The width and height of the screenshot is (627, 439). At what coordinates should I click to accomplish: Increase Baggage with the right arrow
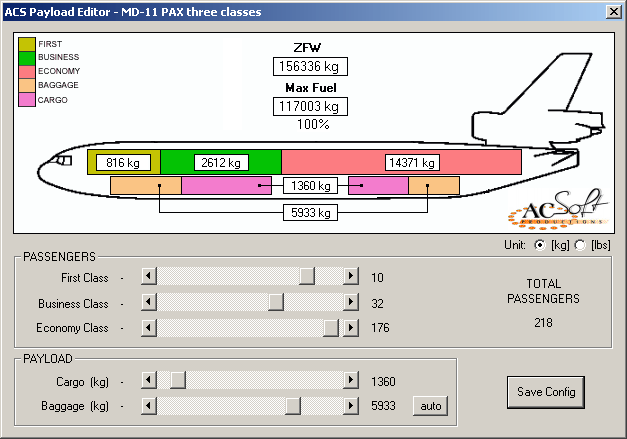click(351, 406)
